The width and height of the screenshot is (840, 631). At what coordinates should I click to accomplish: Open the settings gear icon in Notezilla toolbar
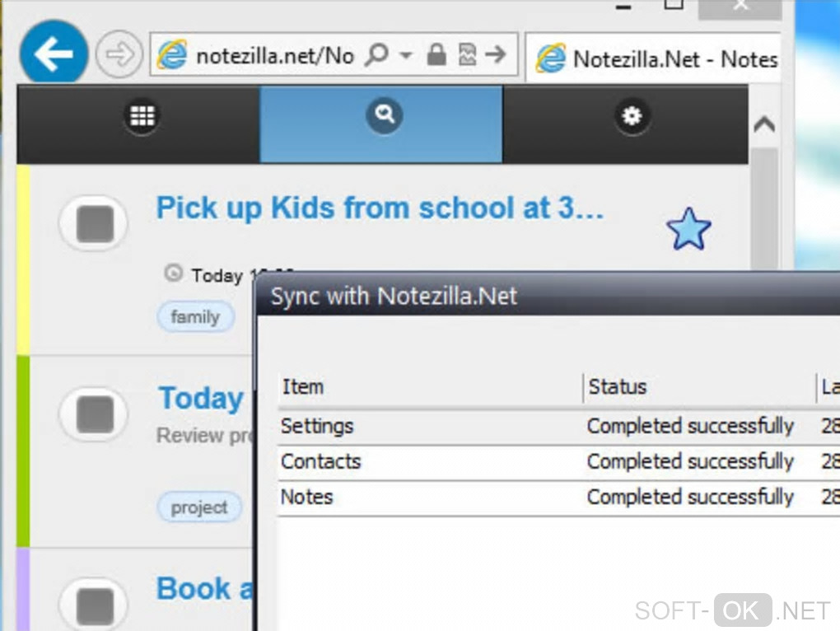point(632,116)
